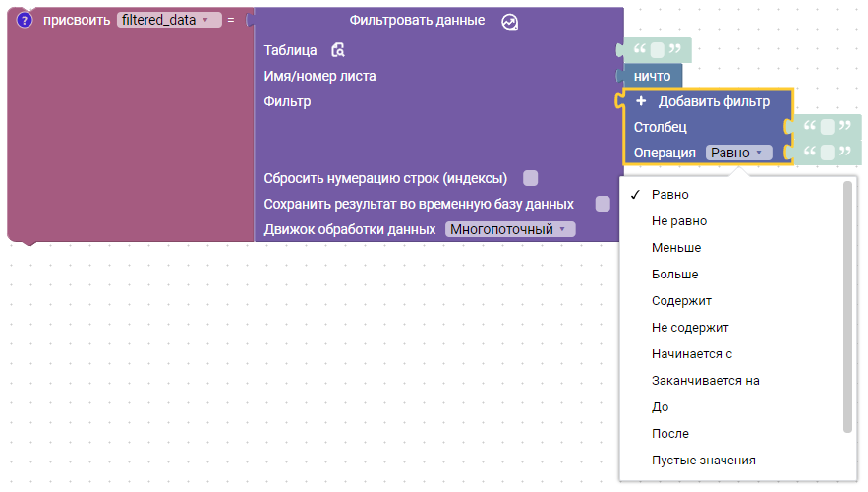Enable Сохранить результат во временную базу данных
The width and height of the screenshot is (868, 492).
603,204
